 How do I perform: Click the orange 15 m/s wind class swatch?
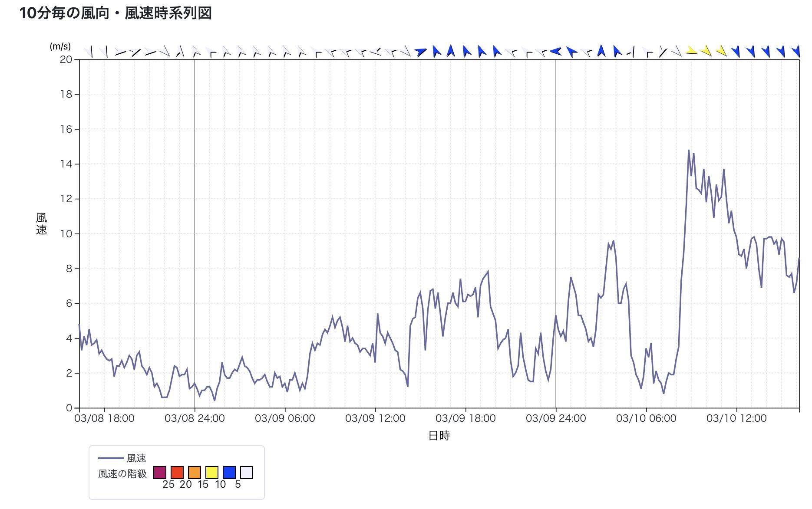(195, 473)
